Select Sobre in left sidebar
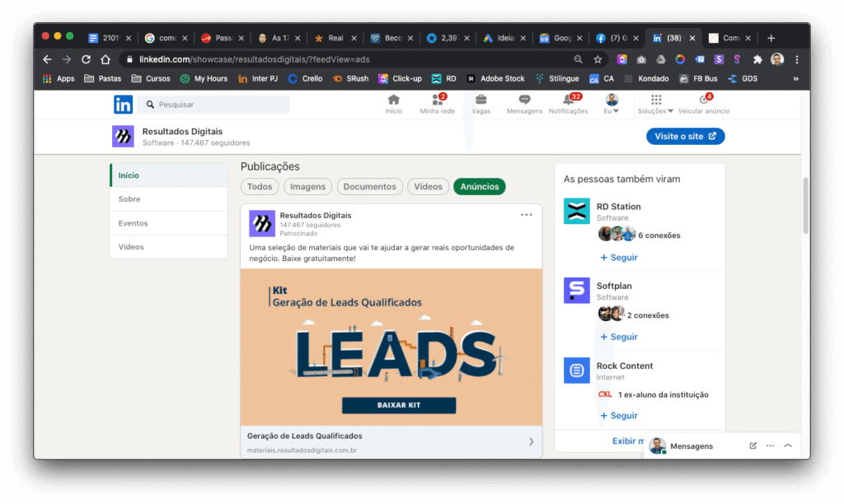The width and height of the screenshot is (844, 504). 168,199
